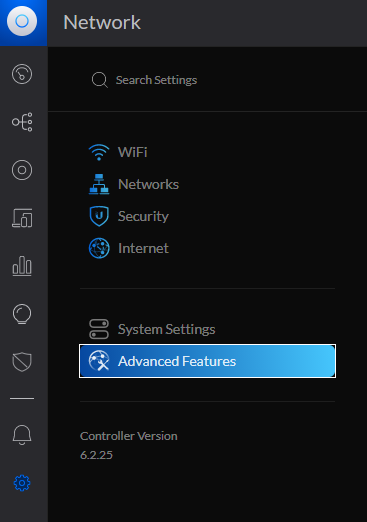Open the Notifications bell icon

pyautogui.click(x=22, y=435)
